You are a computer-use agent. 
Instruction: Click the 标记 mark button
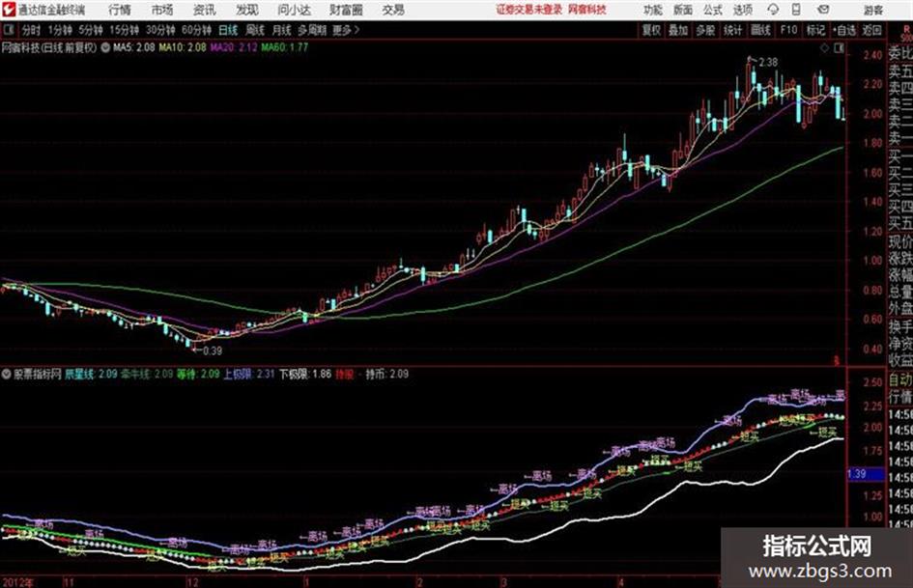[x=815, y=30]
